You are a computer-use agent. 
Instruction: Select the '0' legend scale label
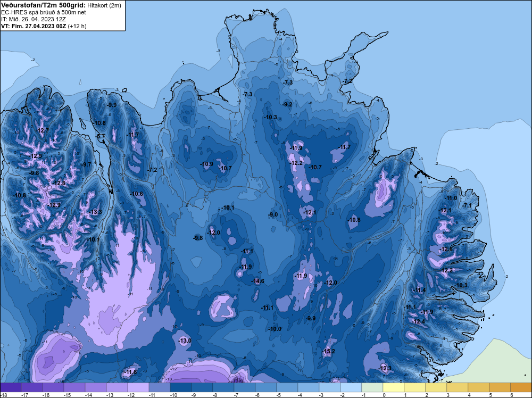point(384,395)
